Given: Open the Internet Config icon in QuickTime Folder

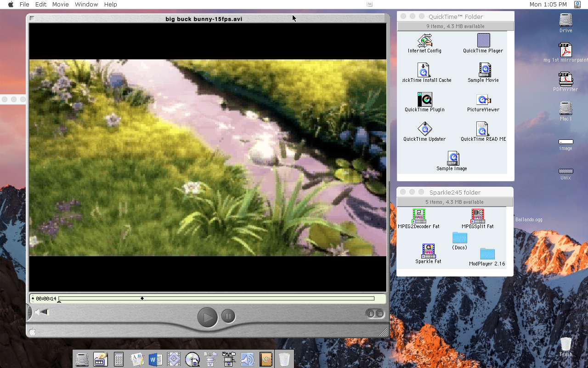Looking at the screenshot, I should (x=425, y=40).
